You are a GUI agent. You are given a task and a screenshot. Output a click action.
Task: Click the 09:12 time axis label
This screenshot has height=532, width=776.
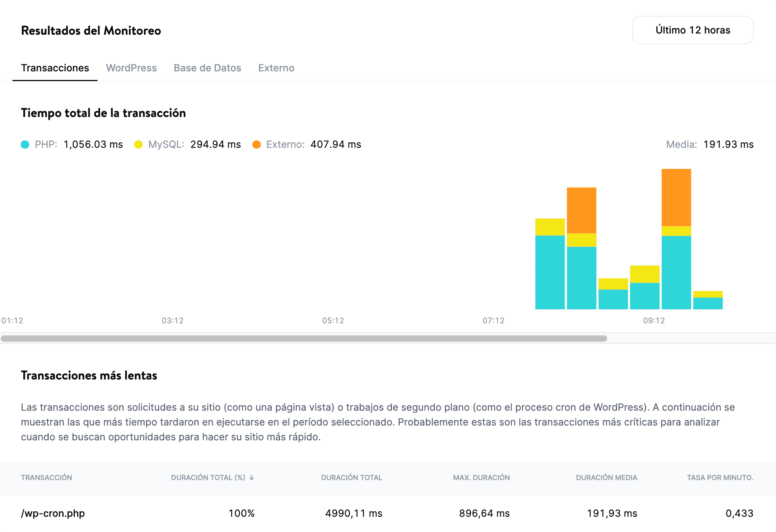(x=654, y=321)
